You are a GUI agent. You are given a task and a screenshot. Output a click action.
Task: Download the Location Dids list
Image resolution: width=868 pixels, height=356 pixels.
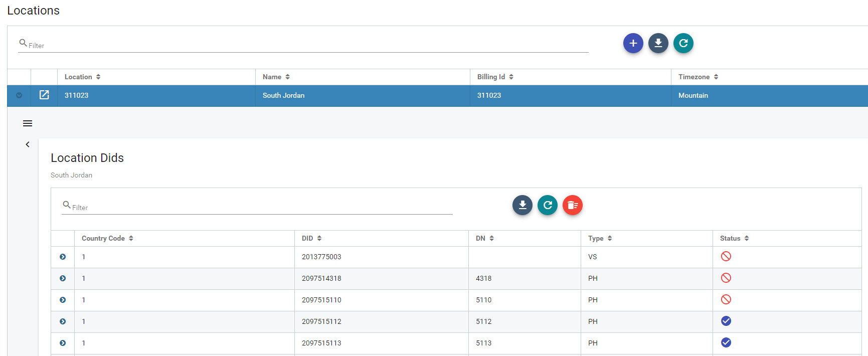[x=522, y=205]
